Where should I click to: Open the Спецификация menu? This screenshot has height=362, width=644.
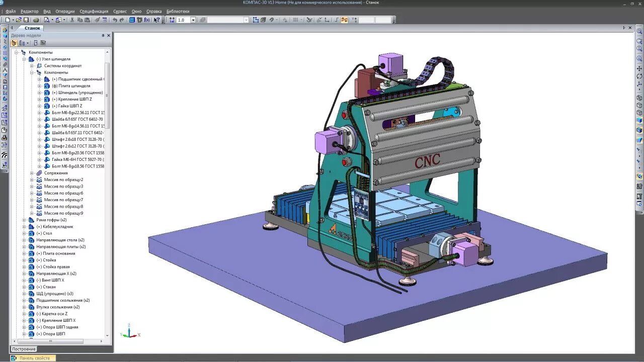tap(94, 11)
